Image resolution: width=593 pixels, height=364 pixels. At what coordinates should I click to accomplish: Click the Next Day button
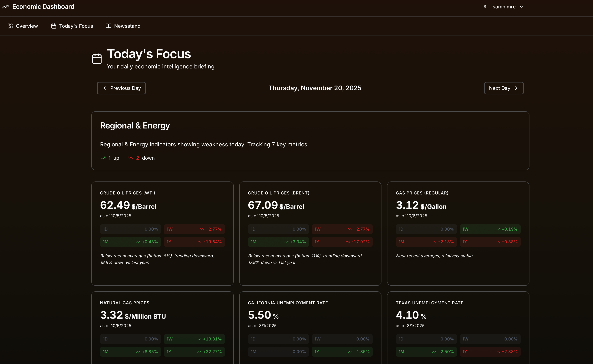click(x=504, y=88)
